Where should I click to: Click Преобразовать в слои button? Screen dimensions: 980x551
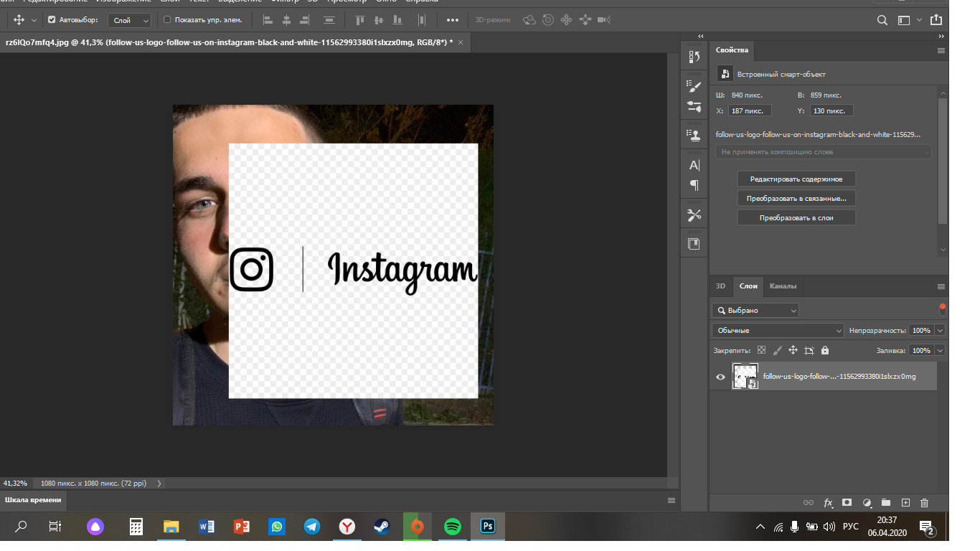[796, 217]
